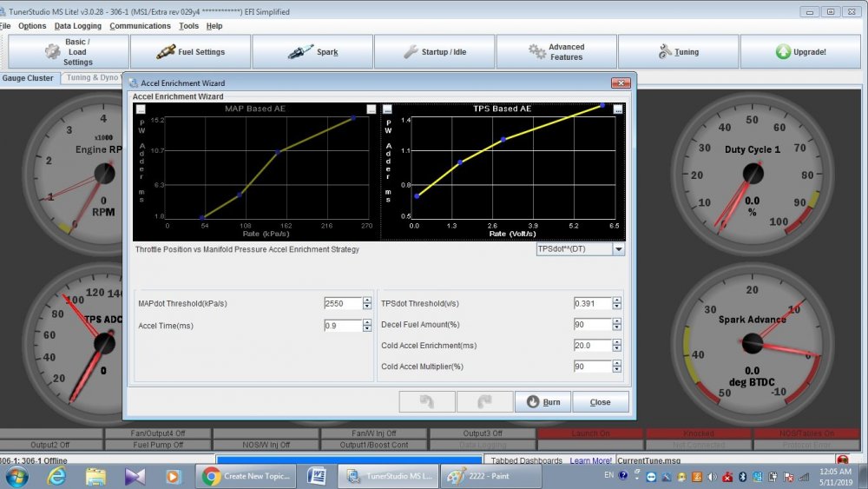The height and width of the screenshot is (489, 868).
Task: Click the Action Center flag tray icon
Action: tap(788, 476)
